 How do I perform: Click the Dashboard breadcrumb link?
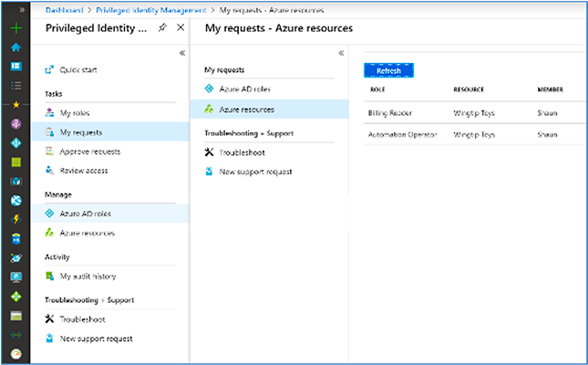[65, 10]
